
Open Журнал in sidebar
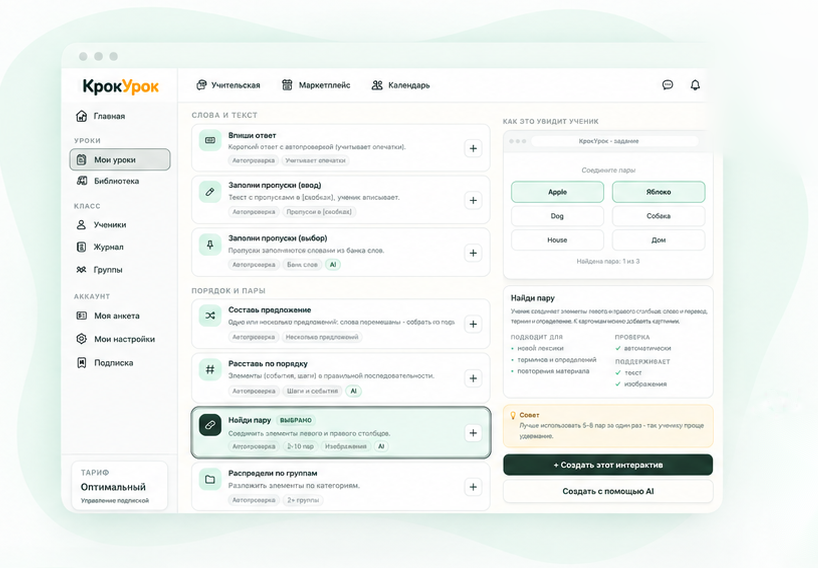point(100,247)
